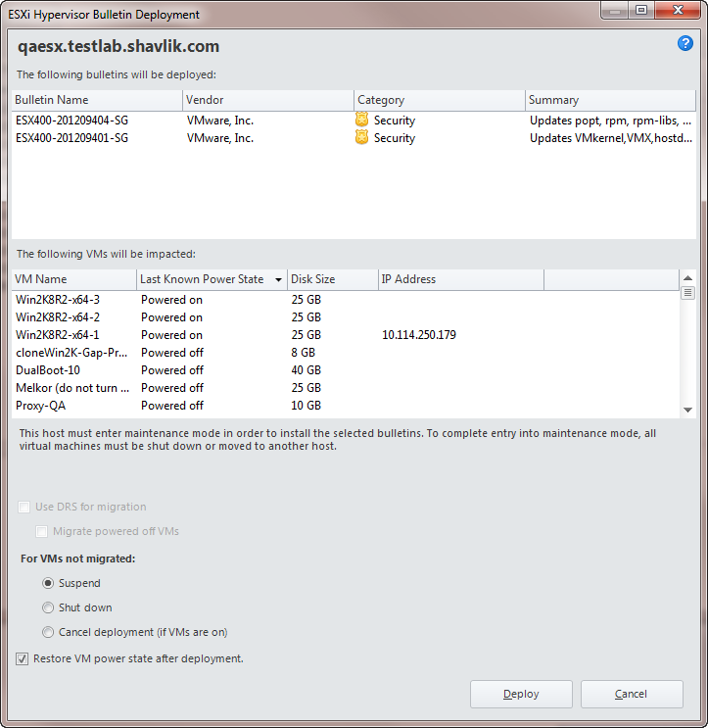Viewport: 708px width, 728px height.
Task: Select the Suspend radio option
Action: [x=48, y=583]
